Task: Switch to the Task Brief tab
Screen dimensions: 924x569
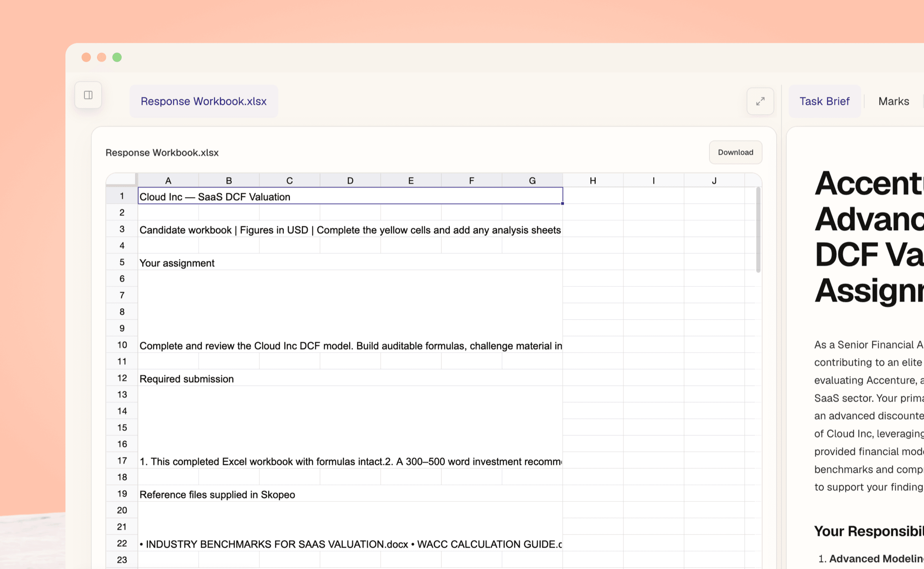Action: click(824, 101)
